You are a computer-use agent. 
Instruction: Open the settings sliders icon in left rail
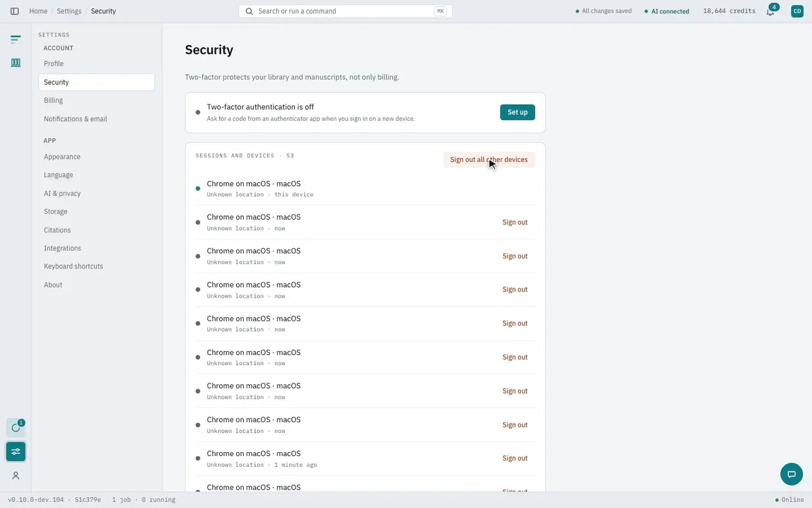(16, 451)
